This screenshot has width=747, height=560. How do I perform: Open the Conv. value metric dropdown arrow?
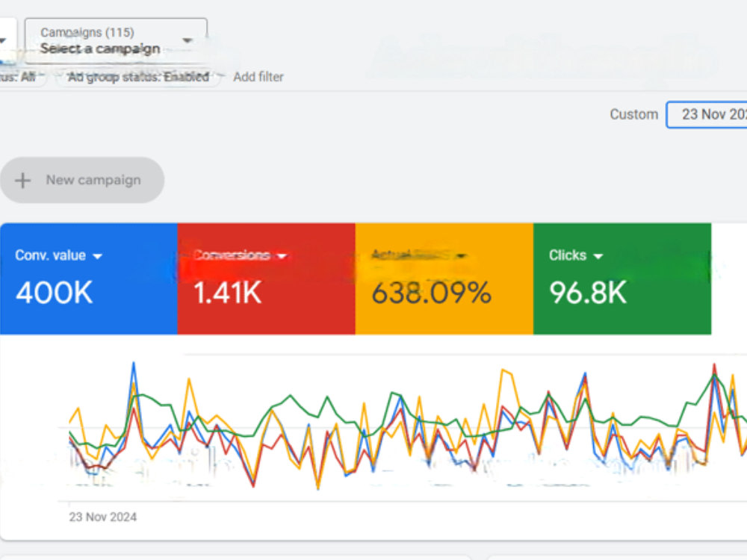[x=98, y=256]
